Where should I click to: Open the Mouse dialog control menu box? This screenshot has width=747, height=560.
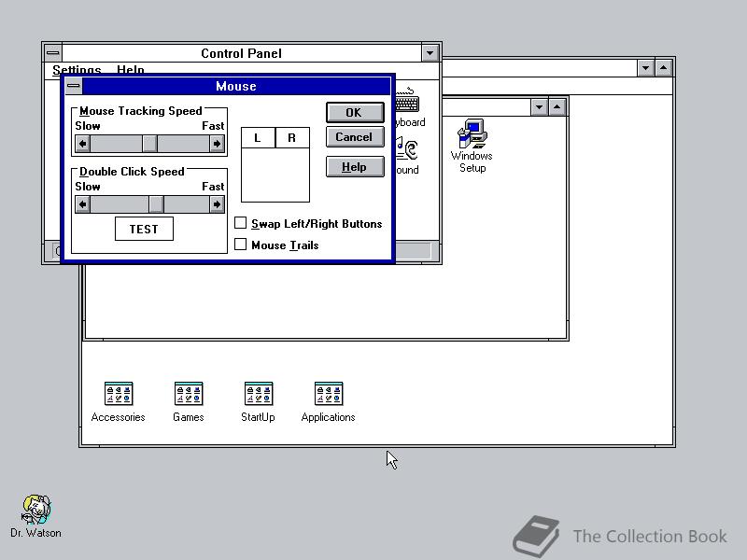pos(74,86)
